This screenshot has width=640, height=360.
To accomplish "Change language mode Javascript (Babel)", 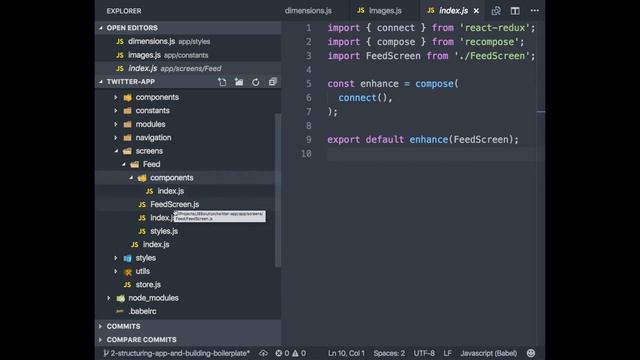I will (x=489, y=353).
